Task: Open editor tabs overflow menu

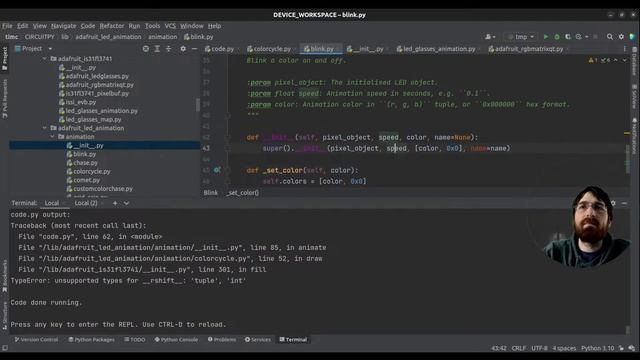Action: 624,49
